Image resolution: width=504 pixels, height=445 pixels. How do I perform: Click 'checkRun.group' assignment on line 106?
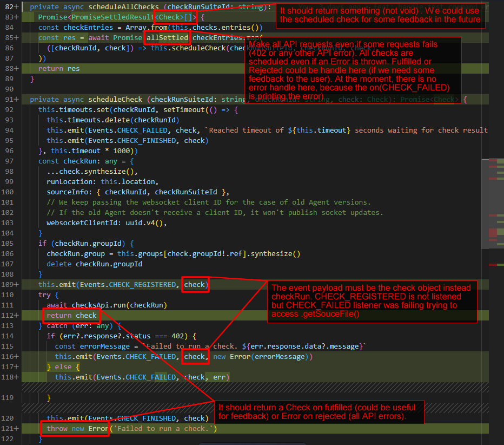(x=76, y=254)
